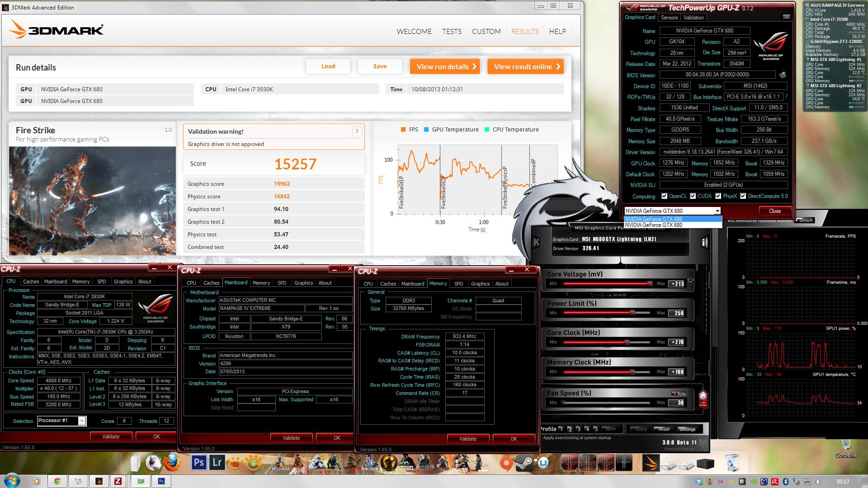The height and width of the screenshot is (488, 868).
Task: Click the Photoshop taskbar button
Action: point(161,481)
